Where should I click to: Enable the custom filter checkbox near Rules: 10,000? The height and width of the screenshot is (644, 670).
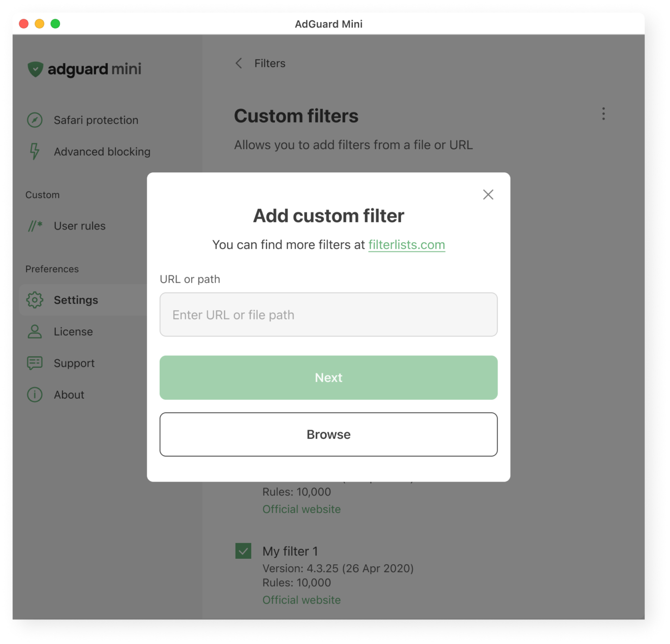(242, 551)
